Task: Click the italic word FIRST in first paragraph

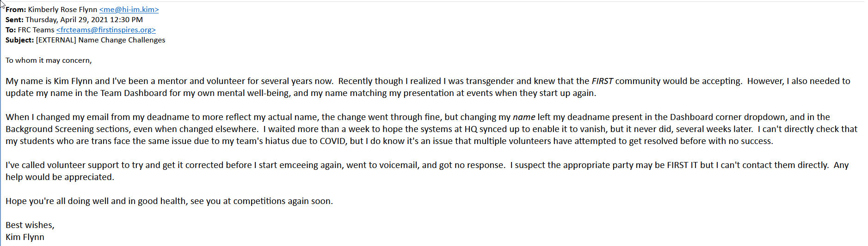Action: 602,81
